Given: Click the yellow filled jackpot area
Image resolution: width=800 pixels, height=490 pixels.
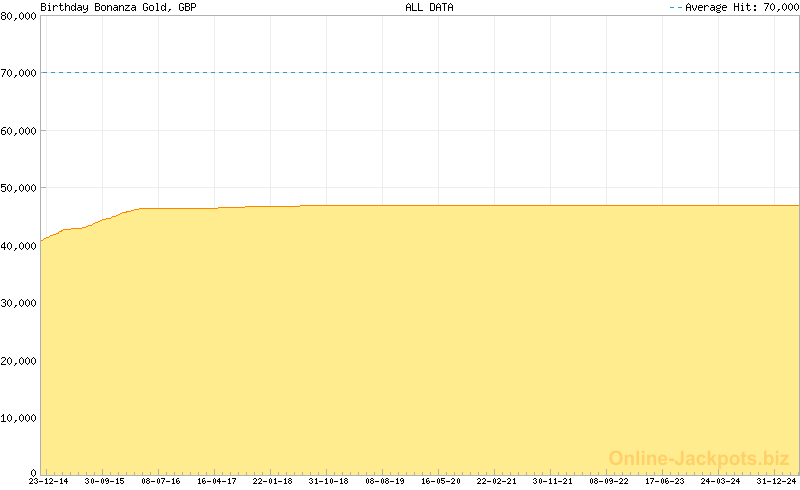Looking at the screenshot, I should pos(420,340).
